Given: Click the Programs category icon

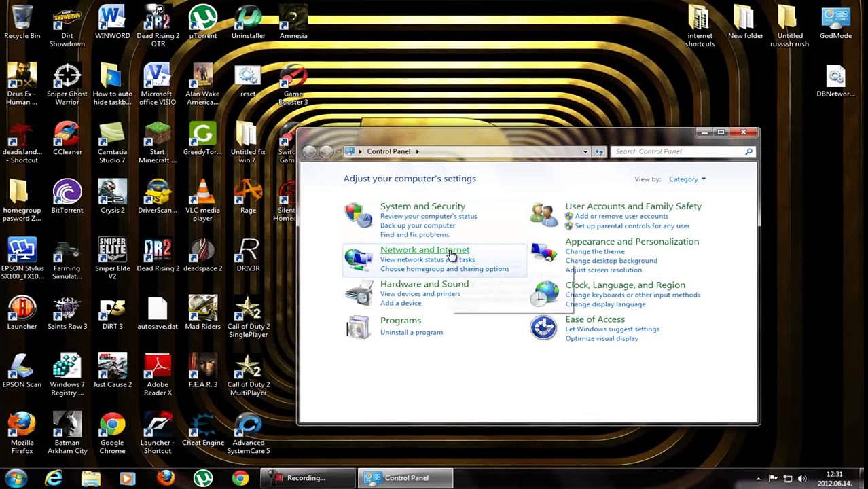Looking at the screenshot, I should (x=358, y=327).
